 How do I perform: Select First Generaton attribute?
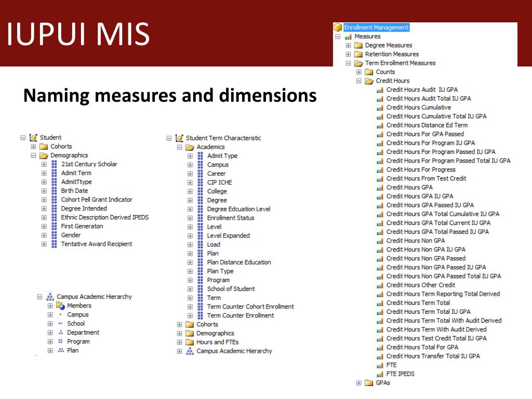click(82, 227)
